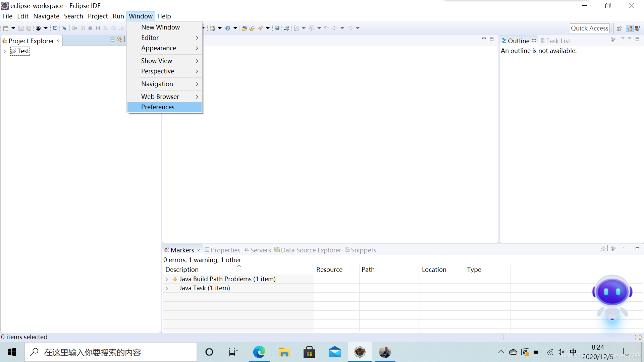Expand the Java Task marker group

click(x=167, y=288)
